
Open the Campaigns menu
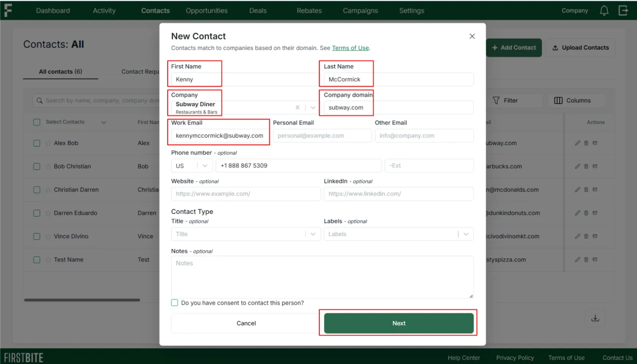360,11
